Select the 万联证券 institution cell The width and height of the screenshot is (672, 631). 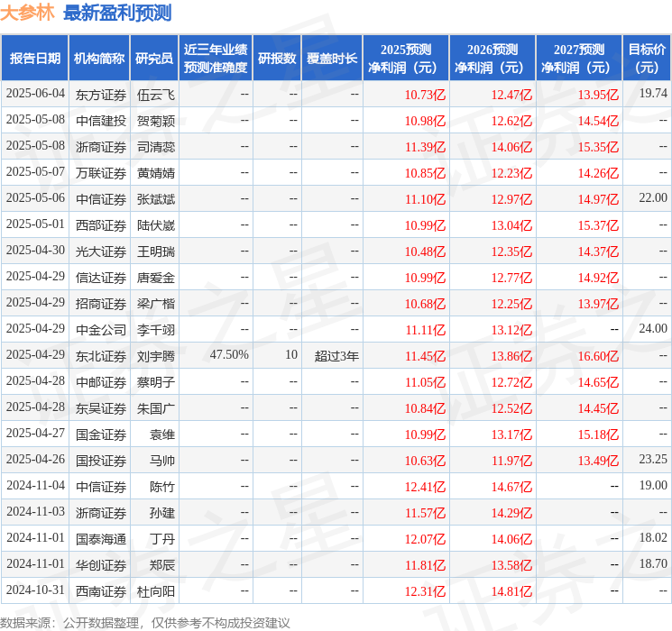101,173
